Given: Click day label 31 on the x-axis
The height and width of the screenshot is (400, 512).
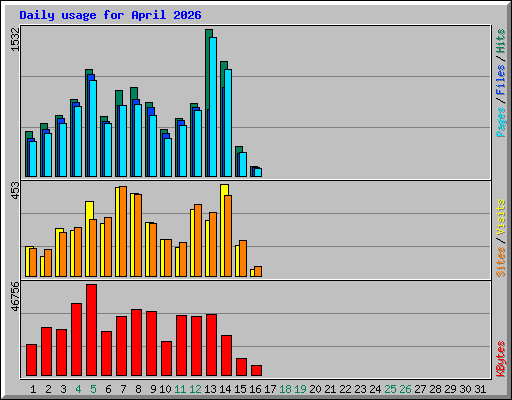Looking at the screenshot, I should coord(480,389).
